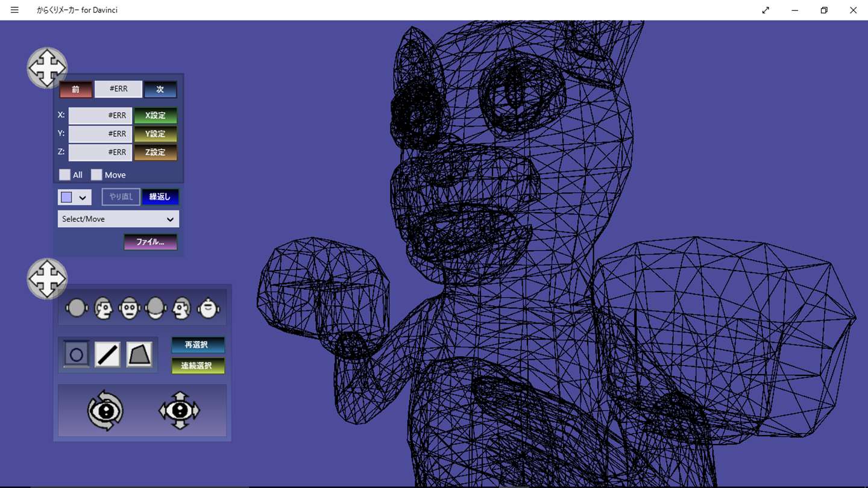
Task: Open the hamburger menu in title bar
Action: click(x=14, y=10)
